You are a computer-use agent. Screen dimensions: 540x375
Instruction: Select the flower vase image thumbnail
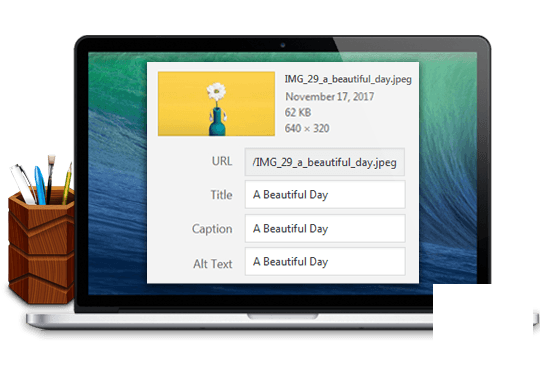pyautogui.click(x=216, y=104)
